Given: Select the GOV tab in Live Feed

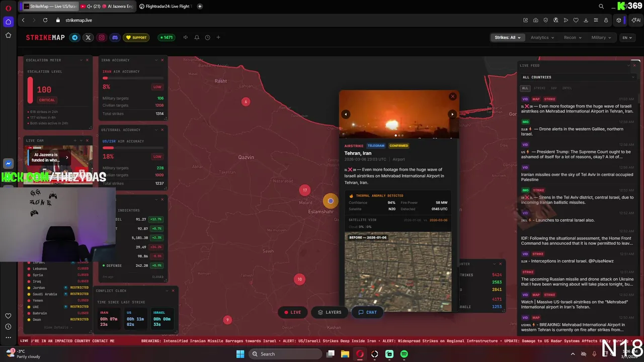Looking at the screenshot, I should [x=554, y=88].
